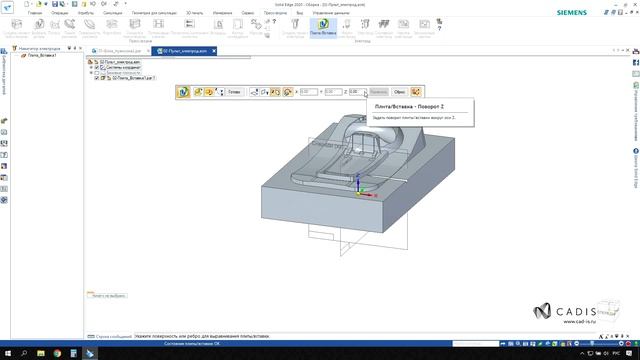
Task: Open quick access toolbar customize dropdown
Action: pos(125,4)
